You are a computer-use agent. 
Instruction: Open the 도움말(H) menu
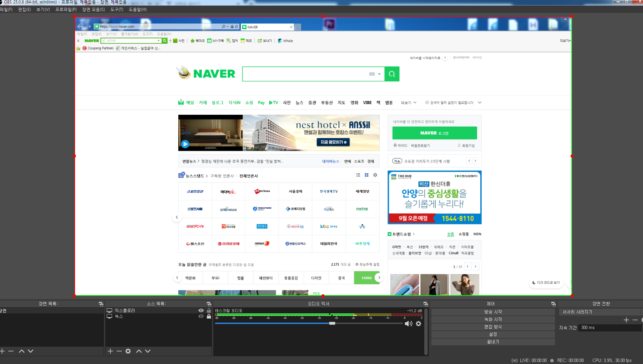tap(138, 9)
